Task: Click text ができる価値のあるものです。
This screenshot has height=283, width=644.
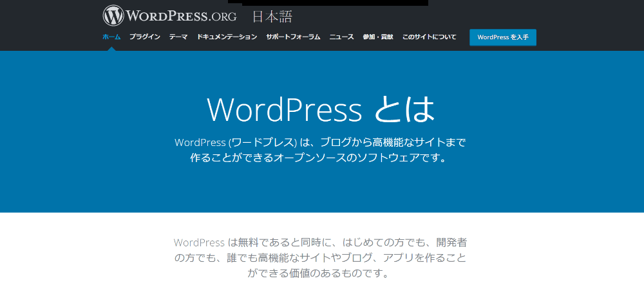Action: click(317, 273)
